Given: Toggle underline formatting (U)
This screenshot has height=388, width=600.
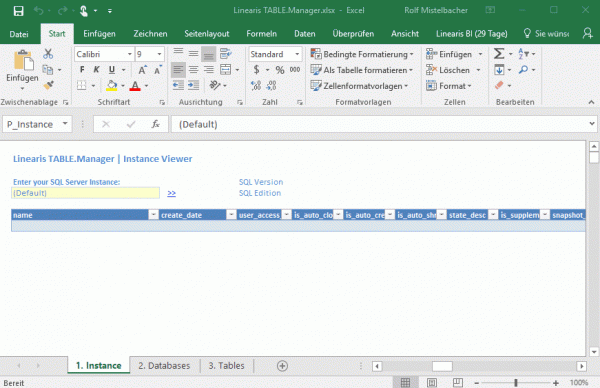Looking at the screenshot, I should tap(112, 70).
